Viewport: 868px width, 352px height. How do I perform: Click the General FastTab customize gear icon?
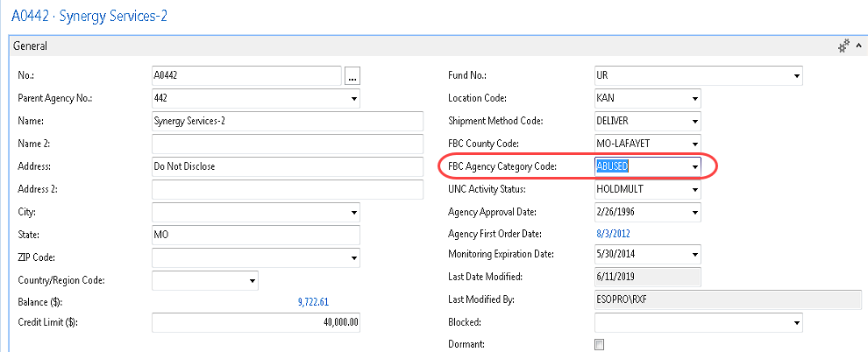pos(843,46)
